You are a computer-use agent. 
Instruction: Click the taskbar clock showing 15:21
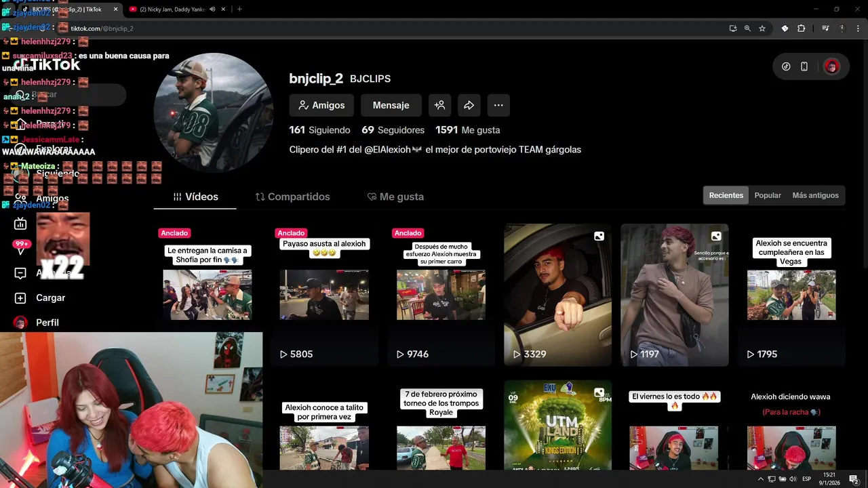829,479
